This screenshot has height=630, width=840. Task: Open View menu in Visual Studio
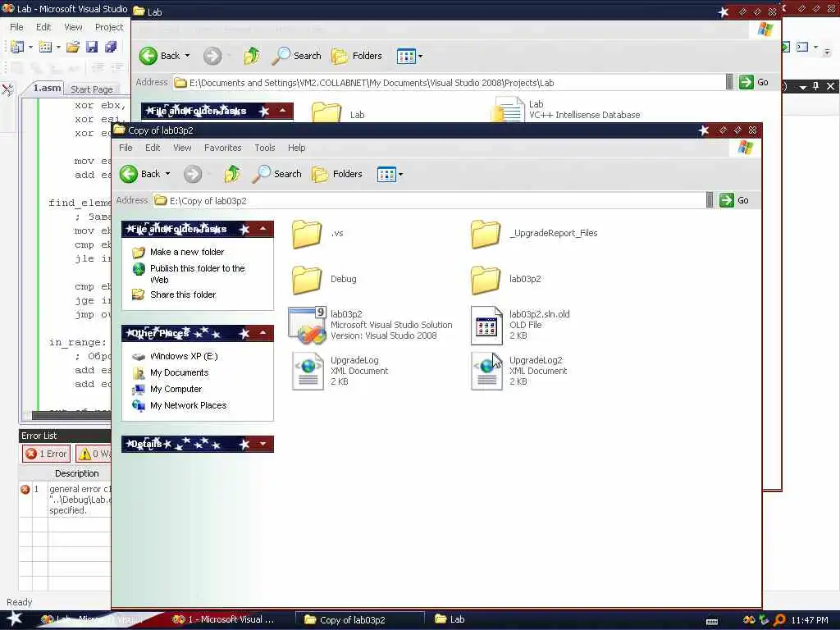tap(73, 27)
